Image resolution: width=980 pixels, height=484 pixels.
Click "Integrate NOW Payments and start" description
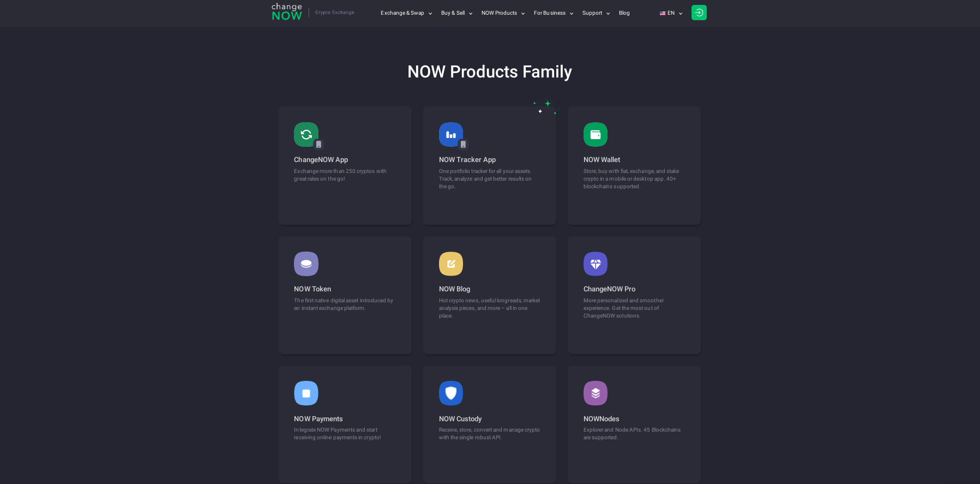(x=338, y=434)
